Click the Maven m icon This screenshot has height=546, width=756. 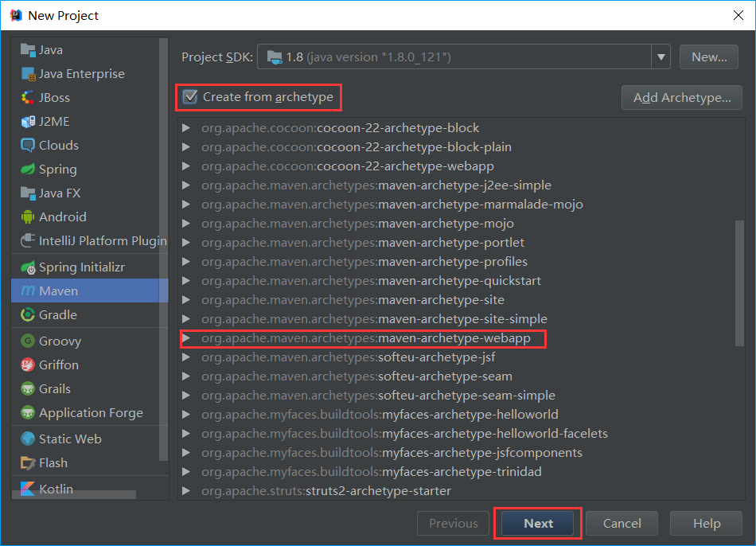(x=28, y=291)
